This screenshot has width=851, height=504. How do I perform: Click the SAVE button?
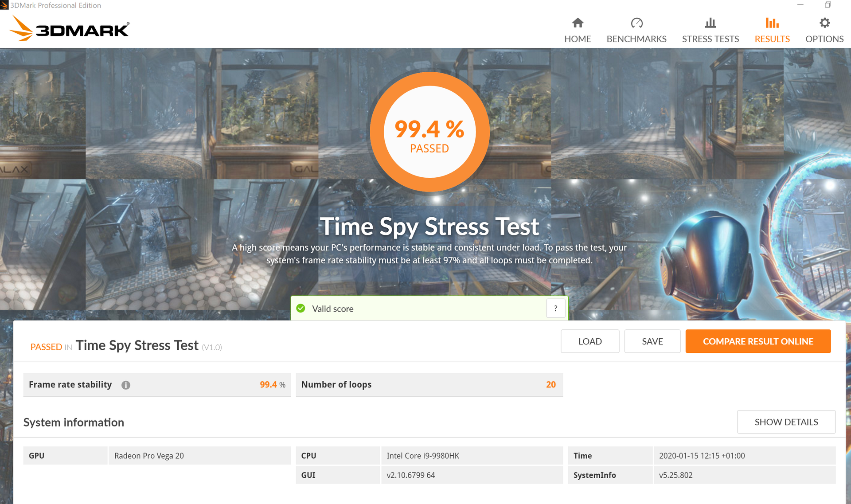(652, 341)
